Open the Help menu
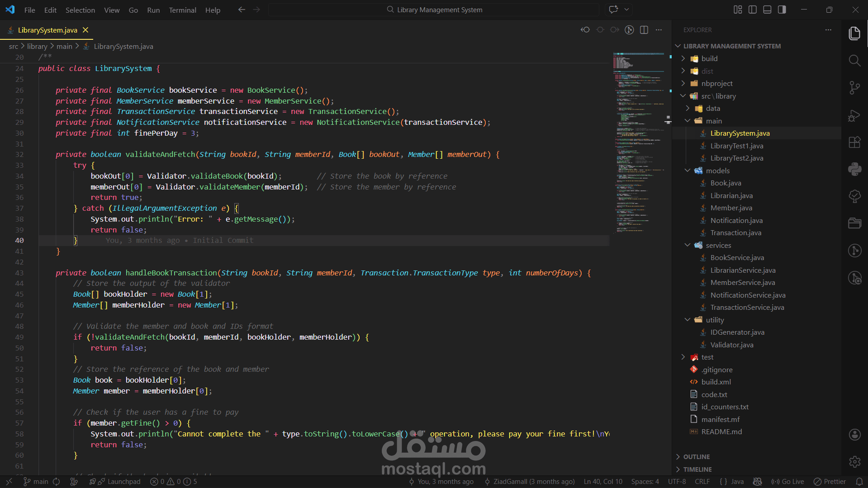Image resolution: width=868 pixels, height=488 pixels. (213, 10)
